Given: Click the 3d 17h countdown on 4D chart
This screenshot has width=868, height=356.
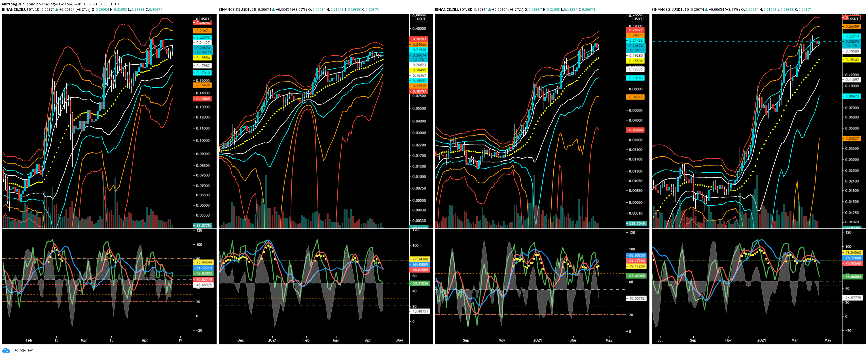Looking at the screenshot, I should pyautogui.click(x=852, y=46).
